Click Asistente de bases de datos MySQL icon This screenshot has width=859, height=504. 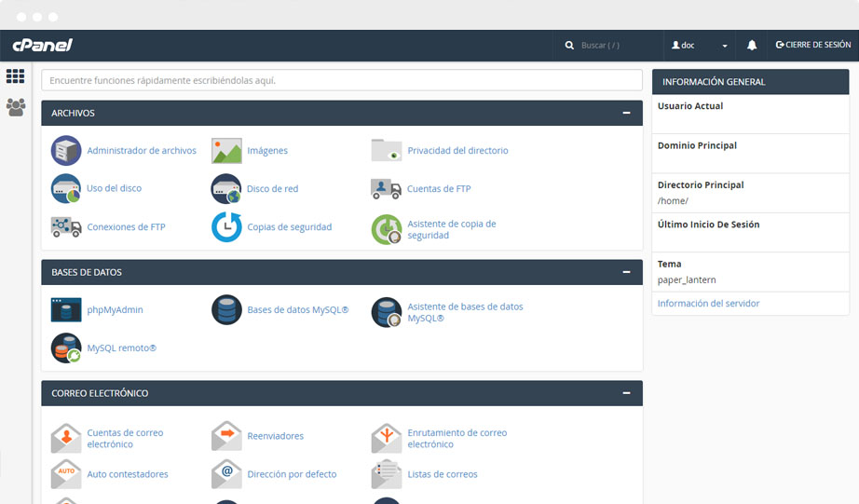(387, 312)
